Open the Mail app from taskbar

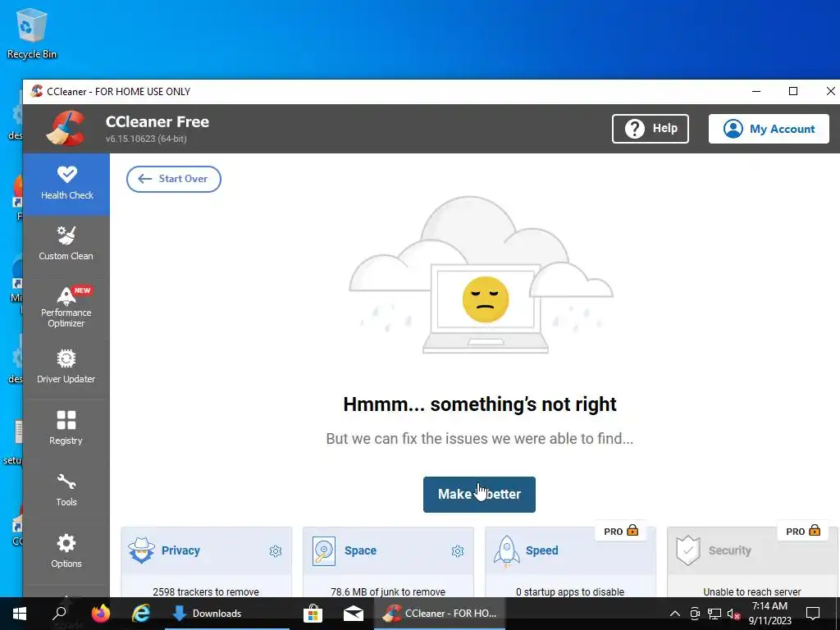pyautogui.click(x=354, y=614)
